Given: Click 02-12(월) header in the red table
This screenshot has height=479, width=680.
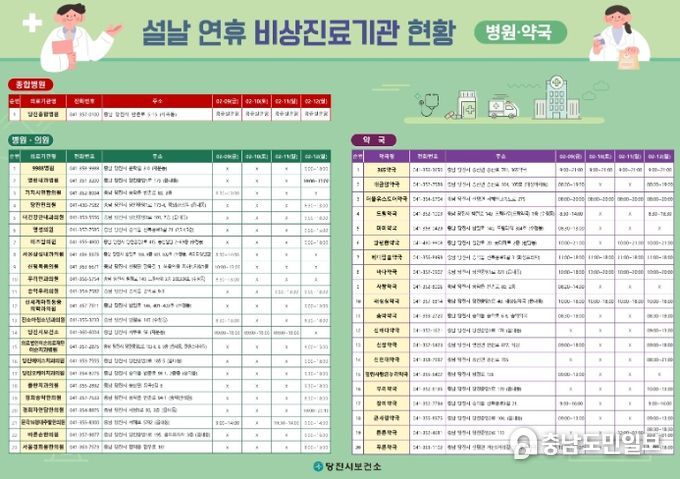Looking at the screenshot, I should point(316,101).
